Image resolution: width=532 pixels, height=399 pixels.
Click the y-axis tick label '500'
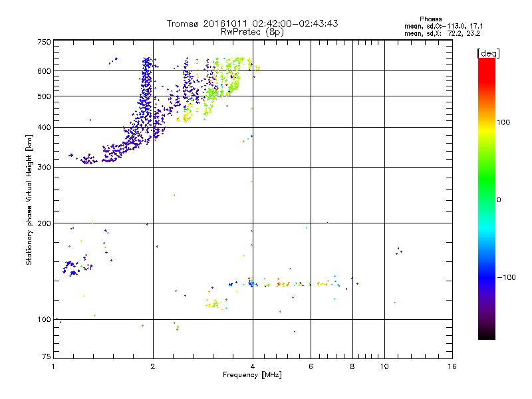point(44,96)
